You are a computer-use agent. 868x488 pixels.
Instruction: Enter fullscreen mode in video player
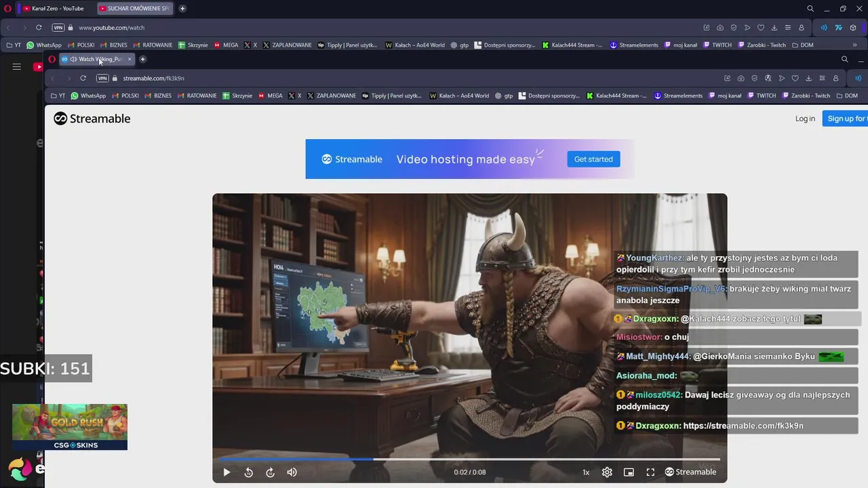coord(650,472)
